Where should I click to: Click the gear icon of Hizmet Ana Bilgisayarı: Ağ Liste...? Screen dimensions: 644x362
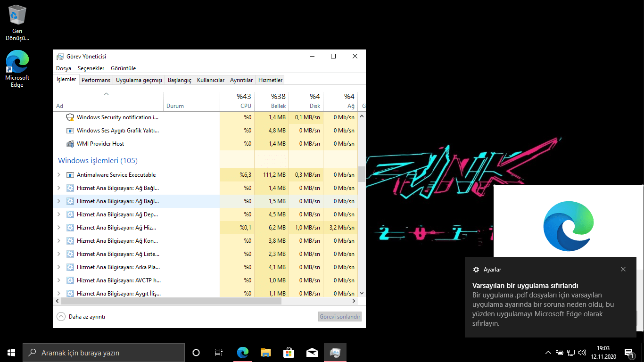(70, 254)
